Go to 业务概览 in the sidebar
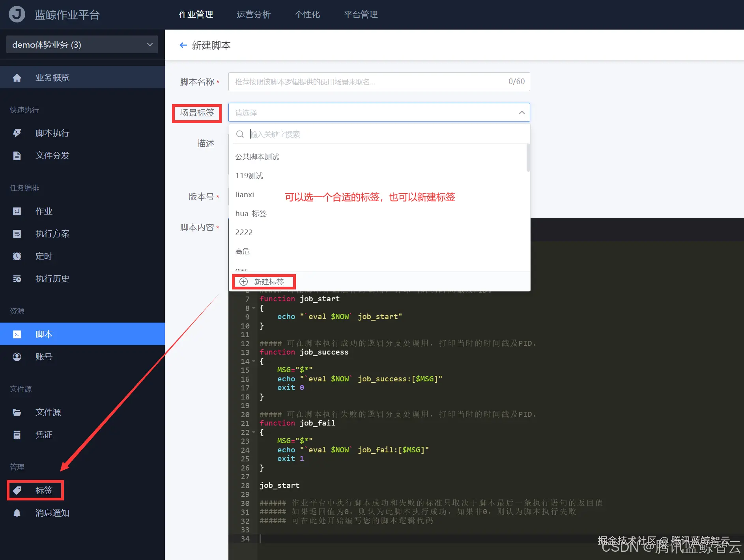The height and width of the screenshot is (560, 744). pyautogui.click(x=82, y=77)
